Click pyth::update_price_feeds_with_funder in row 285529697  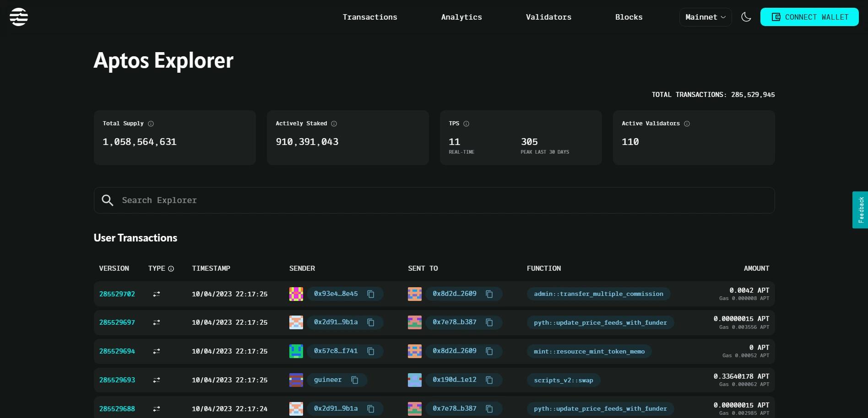[x=600, y=322]
